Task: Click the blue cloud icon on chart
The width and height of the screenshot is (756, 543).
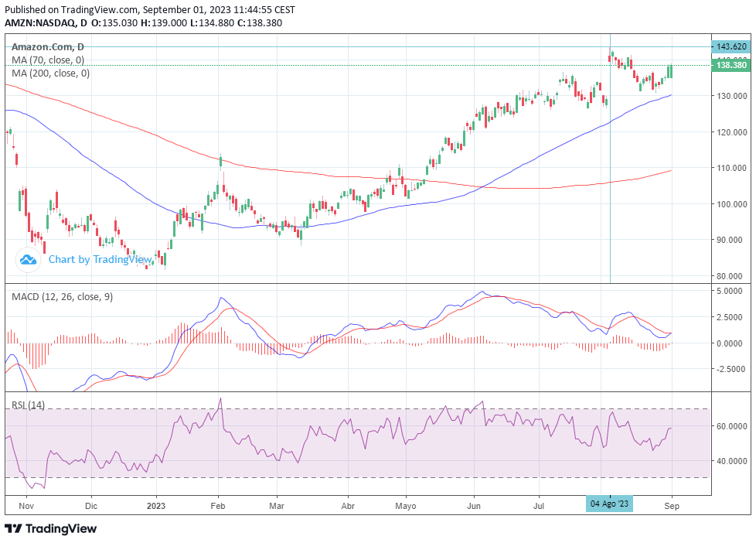Action: (x=29, y=260)
